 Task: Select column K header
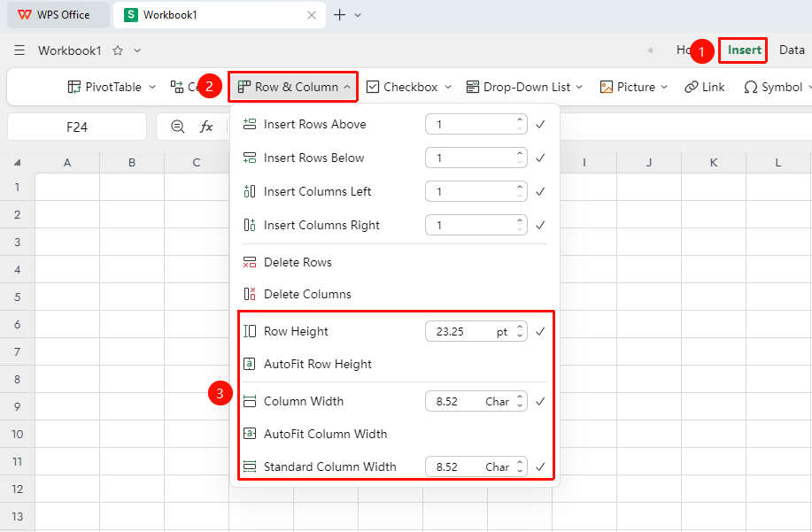click(x=714, y=163)
